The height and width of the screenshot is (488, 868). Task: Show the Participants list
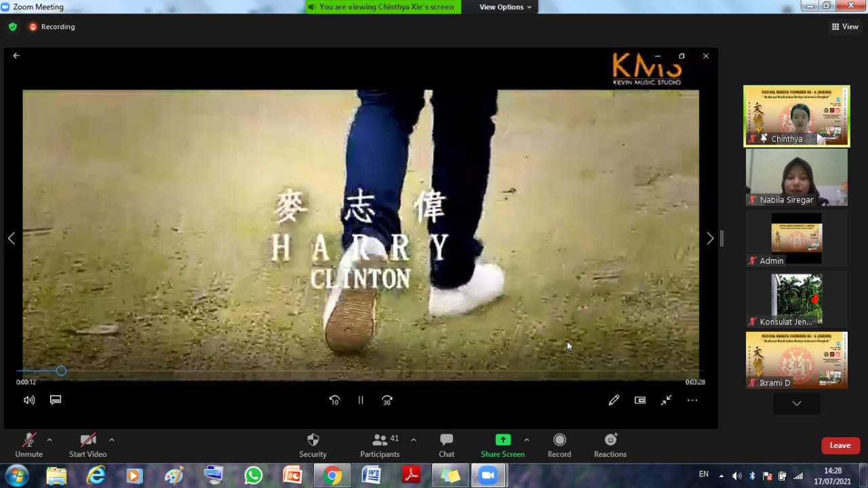[380, 445]
